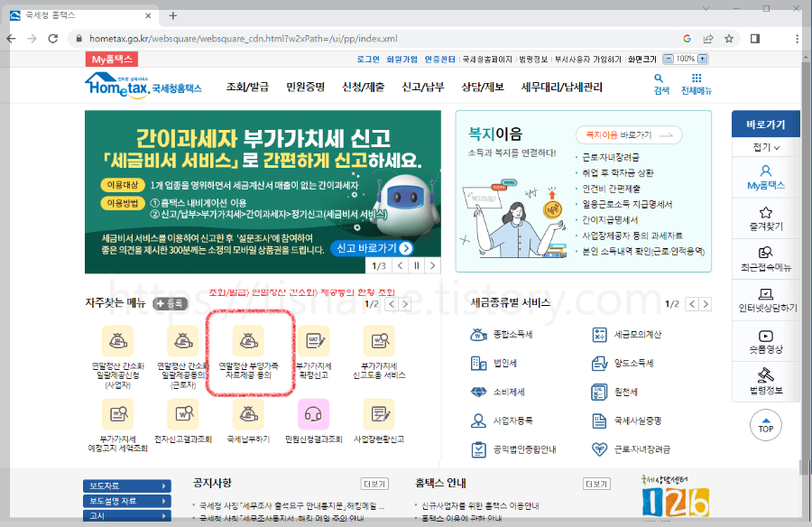Reload the Hometax page

[53, 38]
